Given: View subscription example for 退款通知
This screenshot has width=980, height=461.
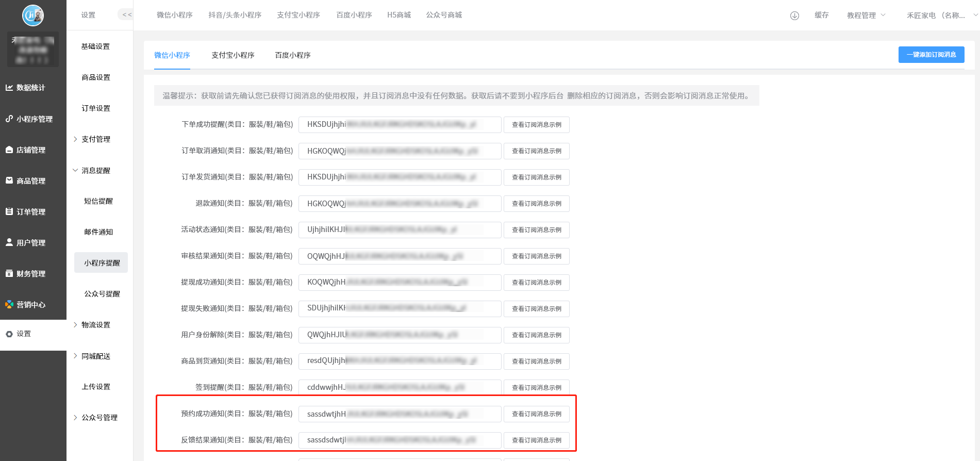Looking at the screenshot, I should point(537,204).
